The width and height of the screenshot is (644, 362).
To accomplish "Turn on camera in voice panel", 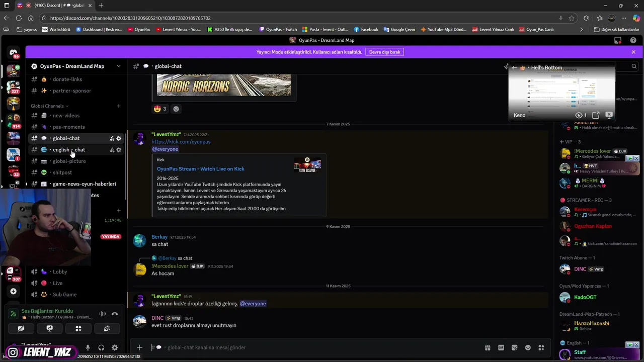I will [x=21, y=328].
